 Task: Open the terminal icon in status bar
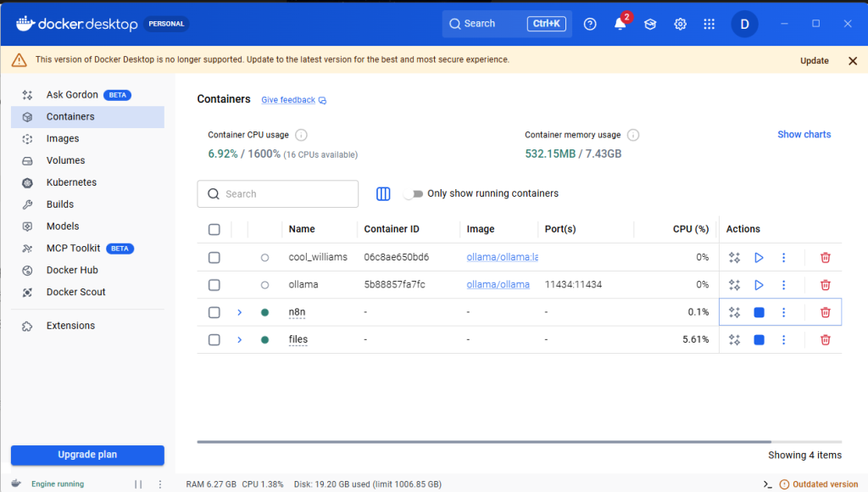(x=767, y=484)
